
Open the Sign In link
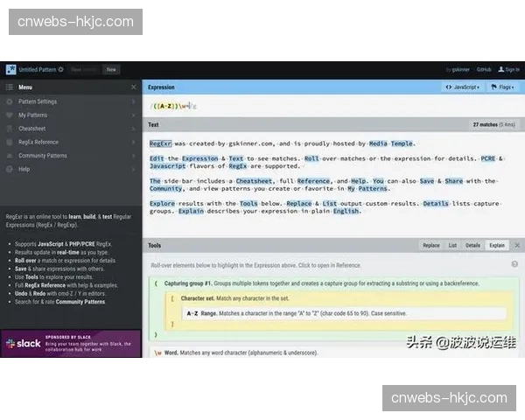[509, 68]
